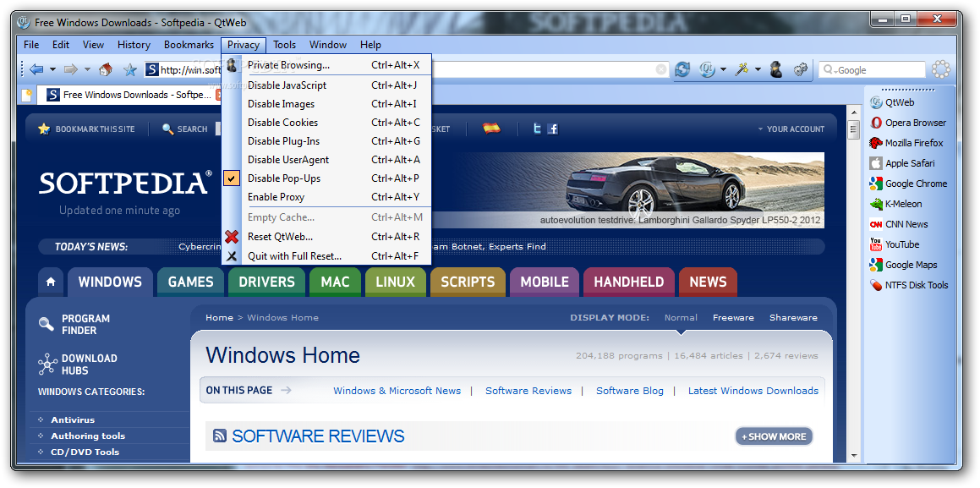Open dropdown arrow next to magic wand
Screen dimensions: 980x488
[758, 69]
